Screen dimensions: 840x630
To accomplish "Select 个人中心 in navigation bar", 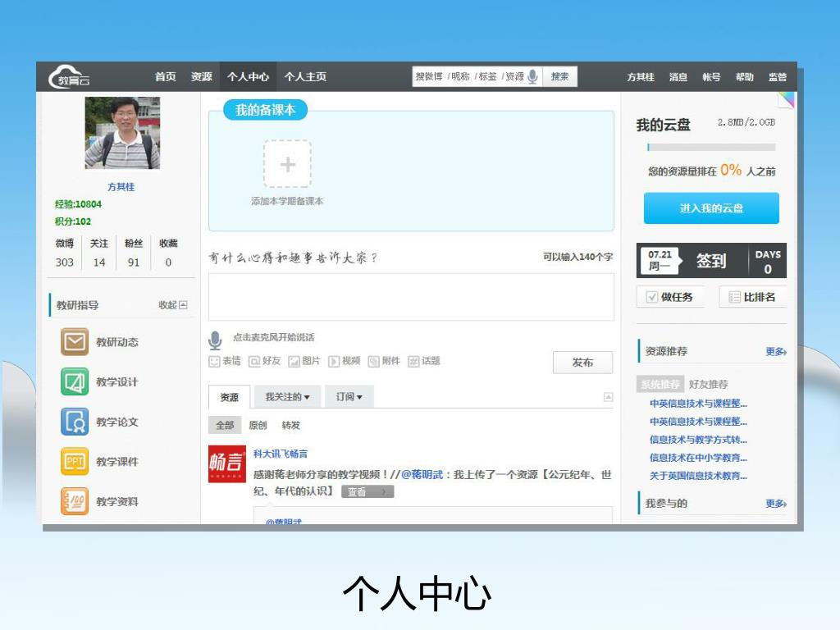I will tap(248, 76).
